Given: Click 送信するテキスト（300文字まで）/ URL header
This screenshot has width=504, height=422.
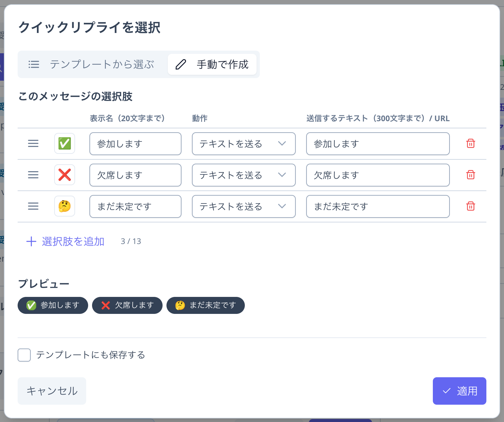Looking at the screenshot, I should pyautogui.click(x=378, y=118).
